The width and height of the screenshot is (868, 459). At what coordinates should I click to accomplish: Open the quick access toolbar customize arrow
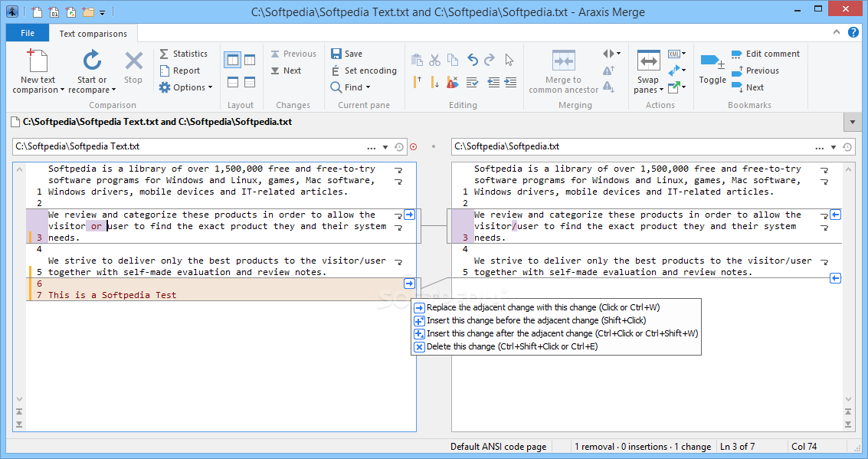(x=103, y=12)
